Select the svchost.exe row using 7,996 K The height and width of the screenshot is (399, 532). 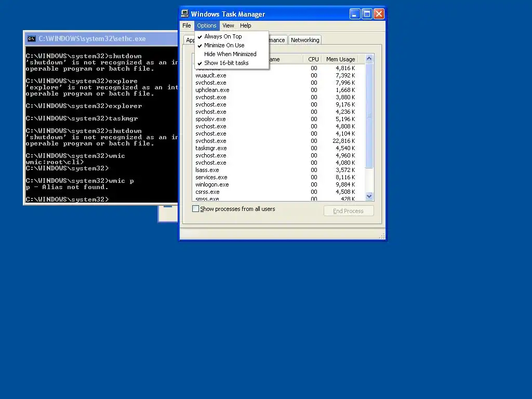click(278, 83)
